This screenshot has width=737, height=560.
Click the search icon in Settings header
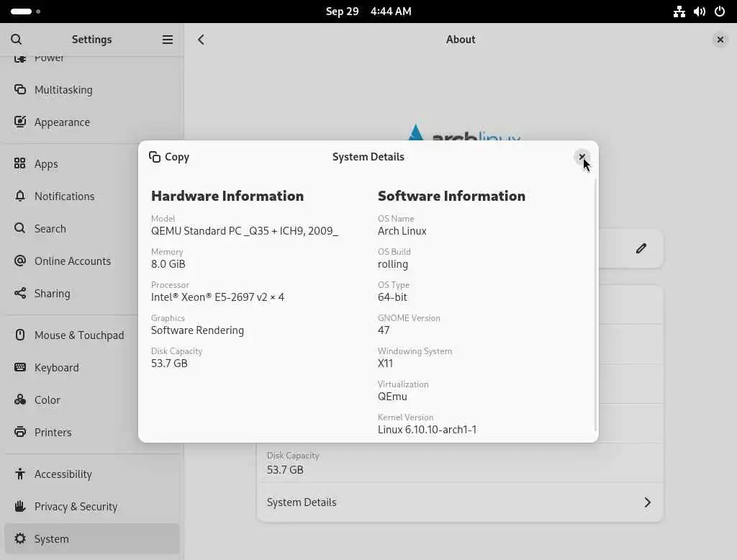coord(16,40)
